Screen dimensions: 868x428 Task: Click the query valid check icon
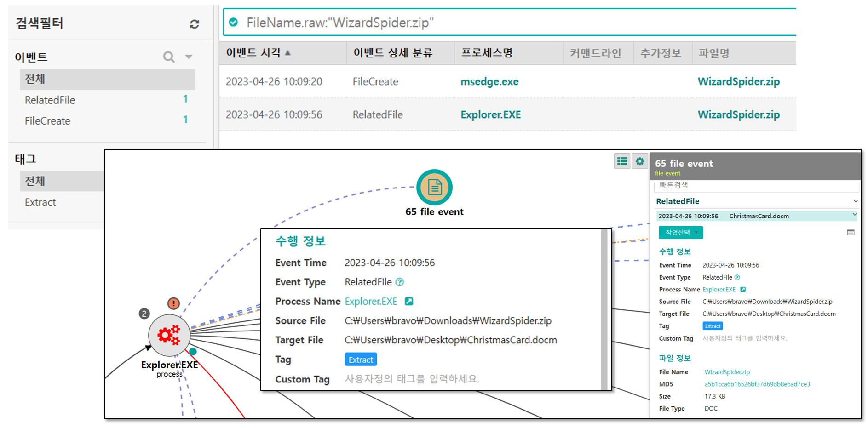[234, 22]
